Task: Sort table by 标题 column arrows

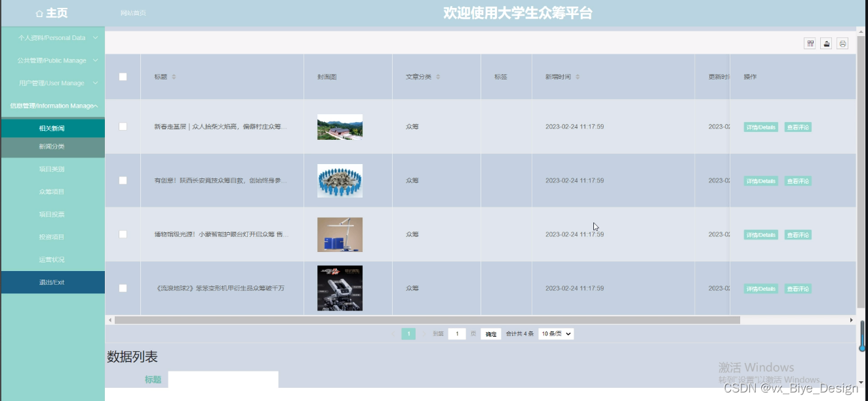Action: 174,77
